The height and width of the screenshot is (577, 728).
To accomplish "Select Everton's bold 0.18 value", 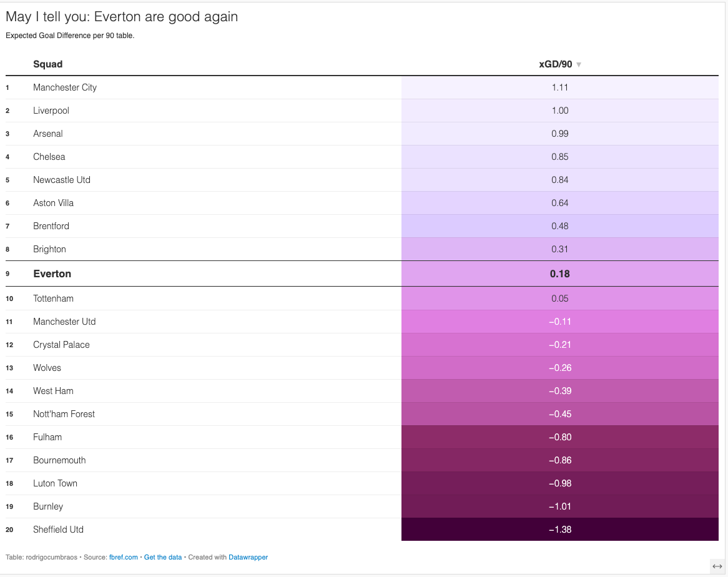I will [x=560, y=274].
